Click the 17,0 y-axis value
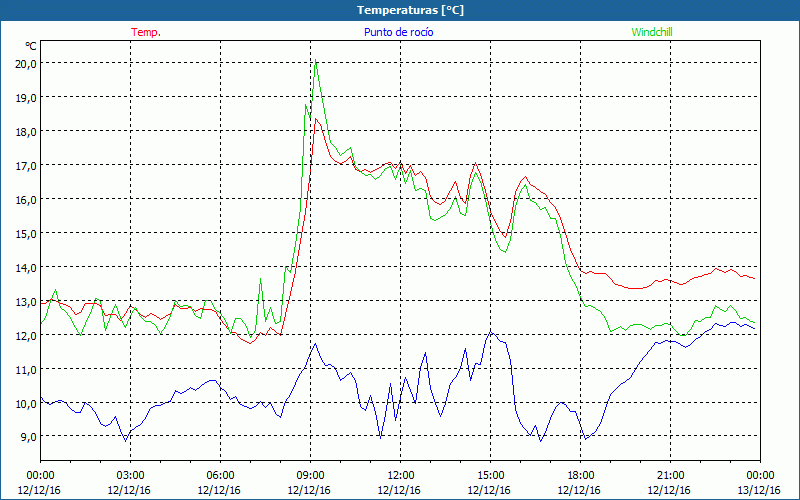The width and height of the screenshot is (800, 500). pyautogui.click(x=26, y=165)
